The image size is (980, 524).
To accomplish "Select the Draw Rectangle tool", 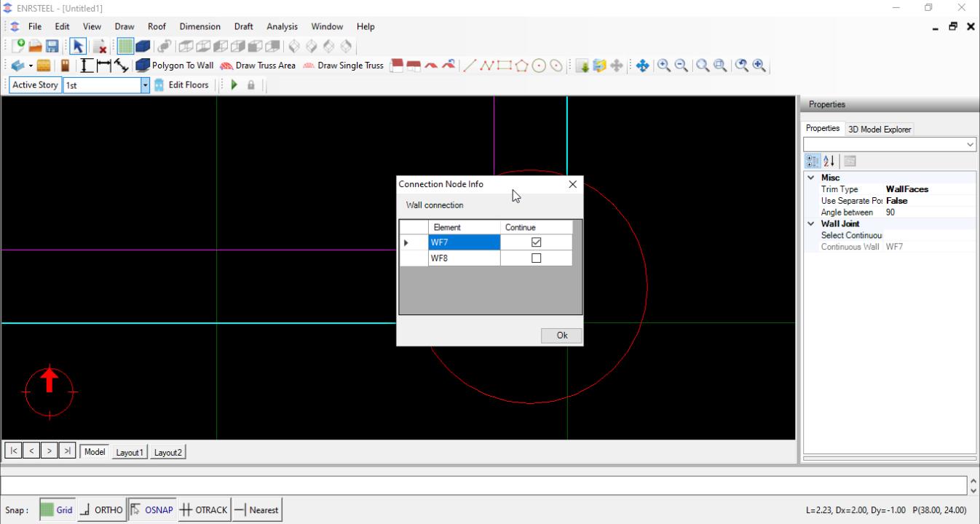I will tap(505, 65).
